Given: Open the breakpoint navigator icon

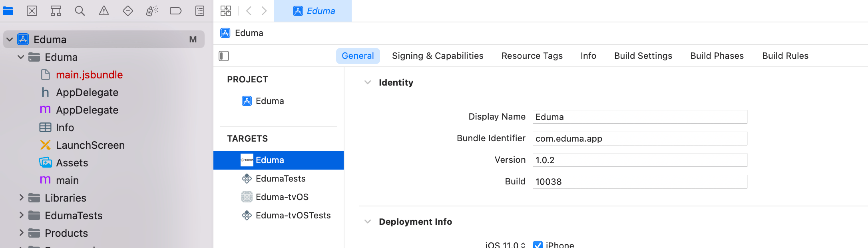Looking at the screenshot, I should tap(176, 11).
